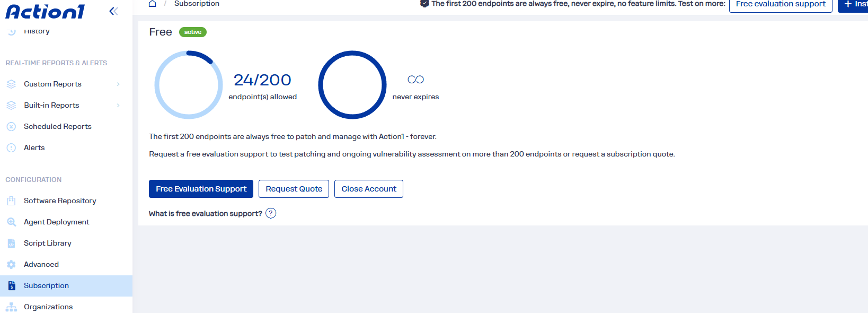This screenshot has width=868, height=313.
Task: Open Built-in Reports menu item
Action: click(66, 105)
